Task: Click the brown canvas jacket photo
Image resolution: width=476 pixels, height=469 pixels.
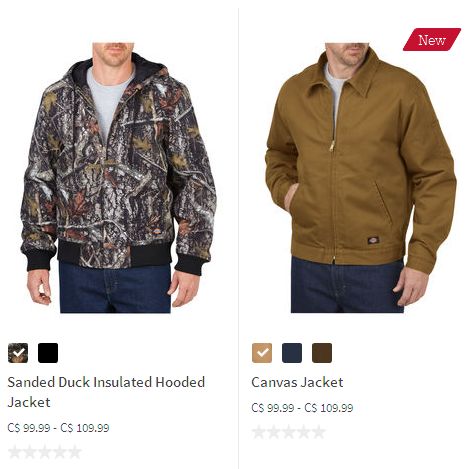Action: (x=361, y=178)
